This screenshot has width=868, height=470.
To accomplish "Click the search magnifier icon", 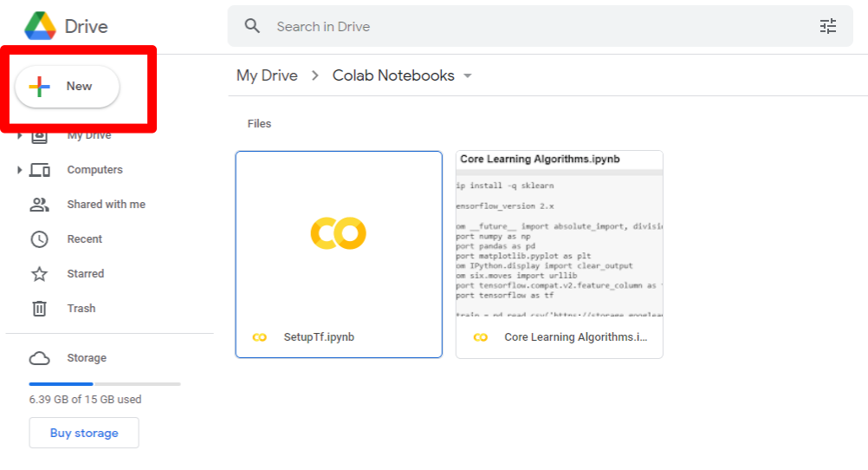I will pos(252,26).
